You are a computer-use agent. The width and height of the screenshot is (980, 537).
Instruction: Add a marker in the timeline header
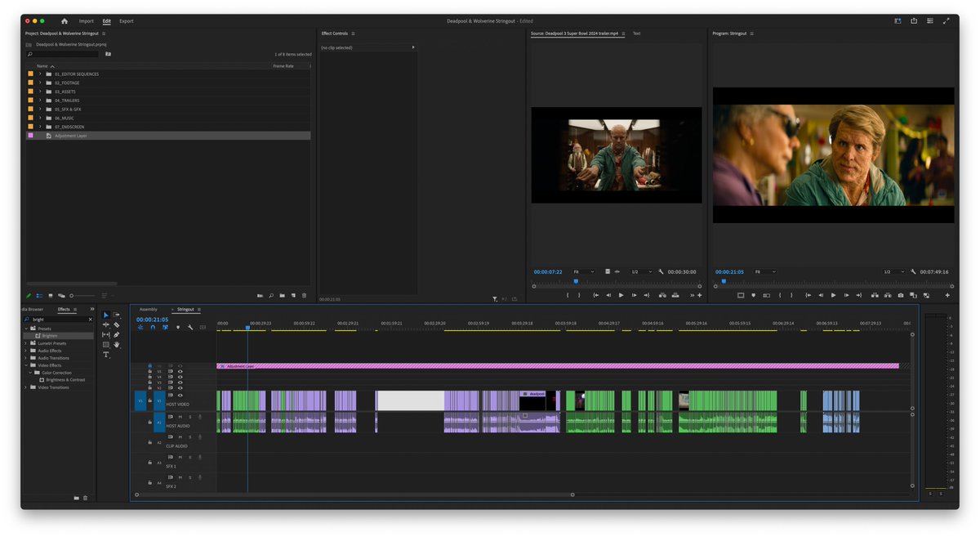[177, 327]
